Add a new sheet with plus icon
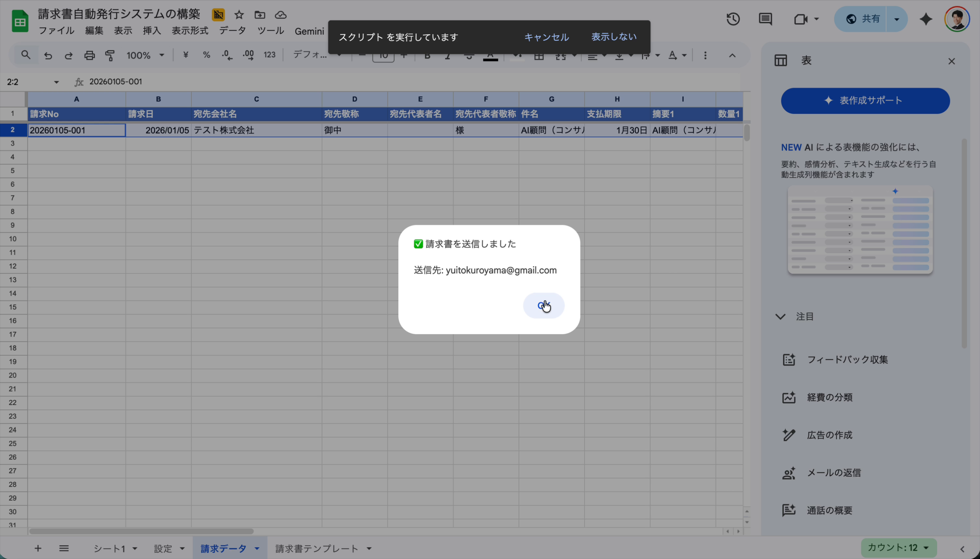The height and width of the screenshot is (559, 980). (37, 548)
